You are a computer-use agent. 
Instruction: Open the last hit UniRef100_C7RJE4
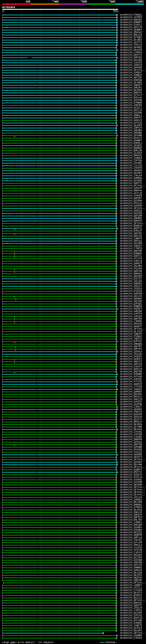[131, 638]
